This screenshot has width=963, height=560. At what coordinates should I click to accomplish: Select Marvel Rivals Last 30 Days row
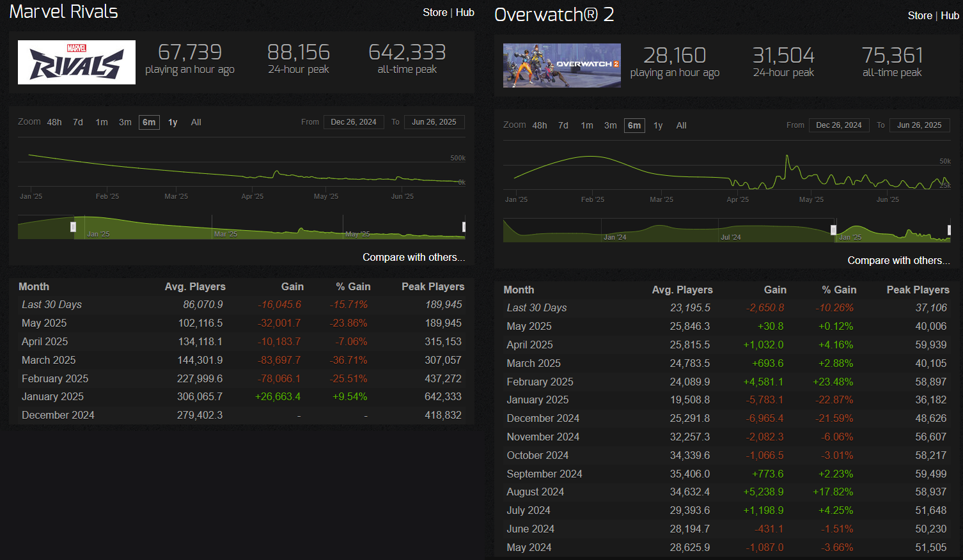[x=242, y=305]
